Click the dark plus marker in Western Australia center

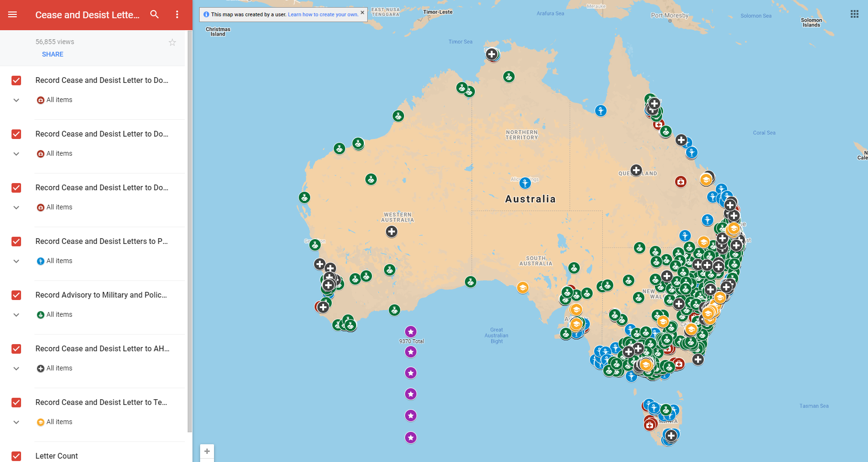(x=392, y=232)
